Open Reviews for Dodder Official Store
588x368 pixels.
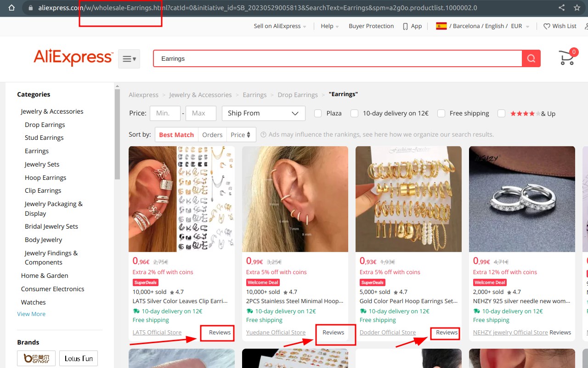447,332
